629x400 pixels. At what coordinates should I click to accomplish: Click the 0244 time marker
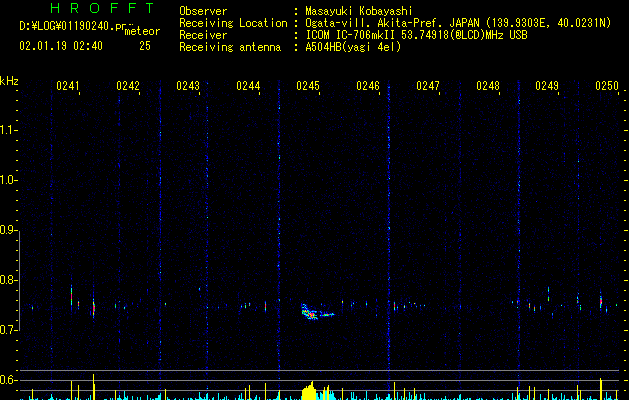click(248, 85)
